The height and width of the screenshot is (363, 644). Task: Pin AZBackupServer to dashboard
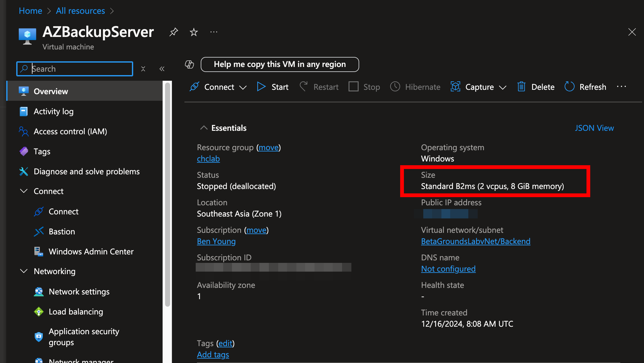pos(174,32)
